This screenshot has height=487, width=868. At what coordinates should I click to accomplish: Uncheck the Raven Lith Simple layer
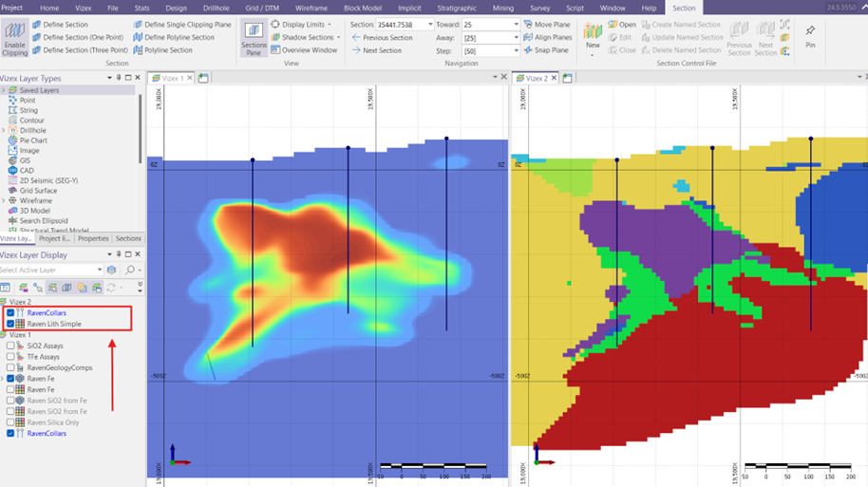click(10, 324)
